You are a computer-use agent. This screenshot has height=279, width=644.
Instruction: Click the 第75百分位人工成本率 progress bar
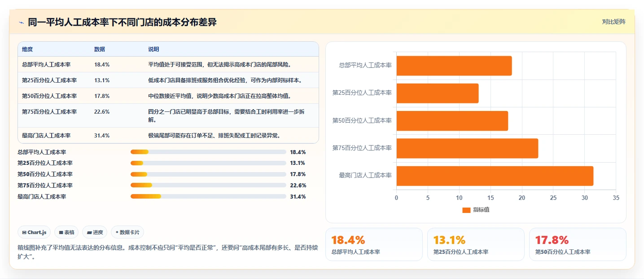tap(208, 185)
